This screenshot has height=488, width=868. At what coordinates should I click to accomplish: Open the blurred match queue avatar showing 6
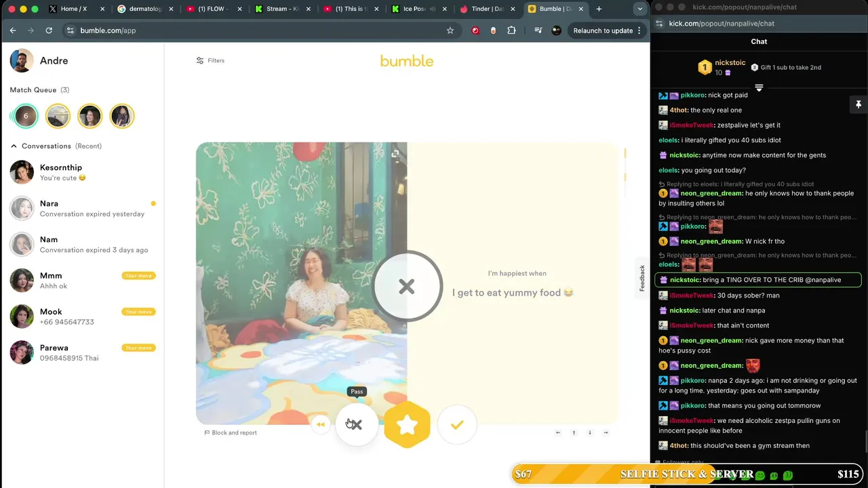(x=26, y=116)
